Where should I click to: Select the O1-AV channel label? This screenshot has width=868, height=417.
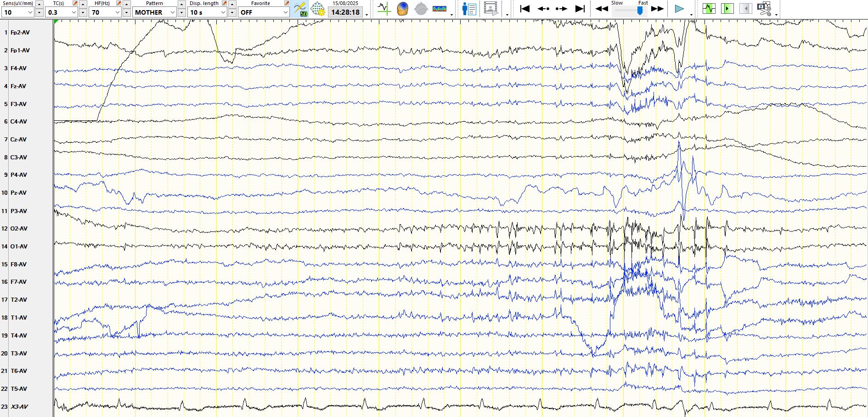[x=19, y=247]
